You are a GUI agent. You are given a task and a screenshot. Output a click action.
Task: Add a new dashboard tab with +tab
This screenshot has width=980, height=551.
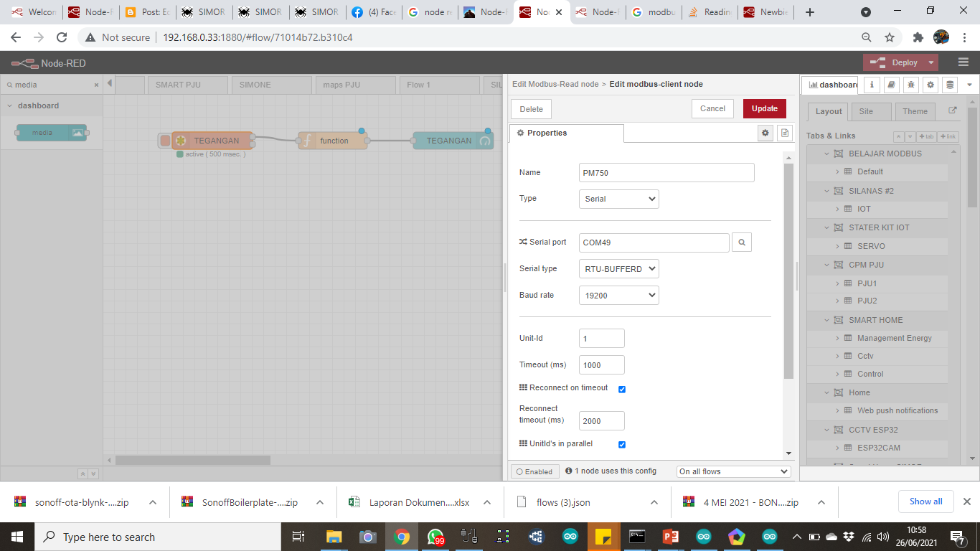(926, 136)
